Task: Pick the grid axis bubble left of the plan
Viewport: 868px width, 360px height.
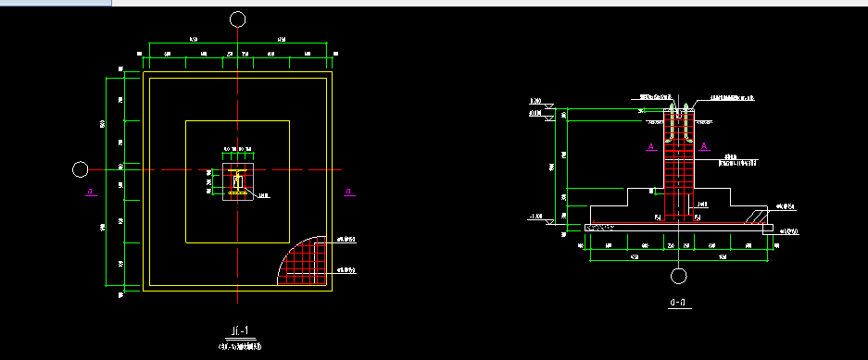Action: coord(81,169)
